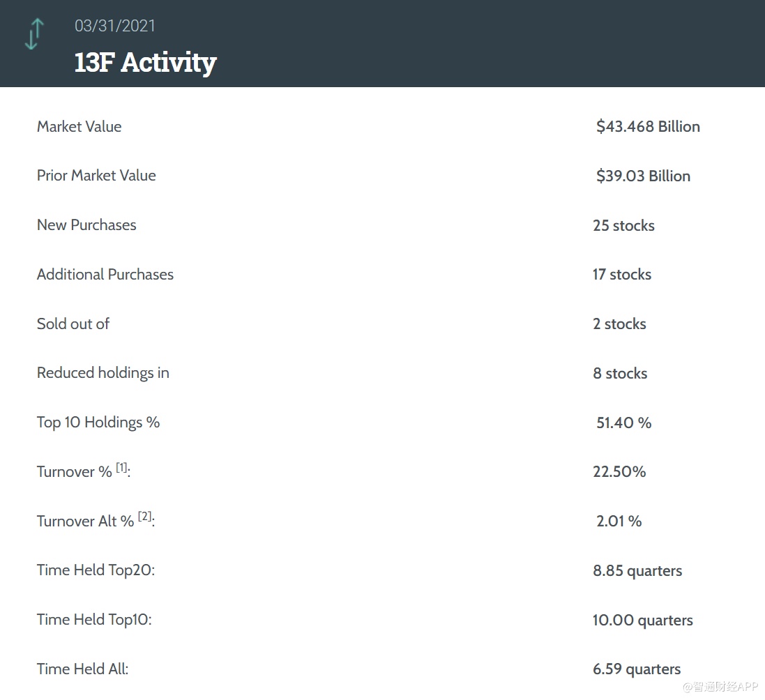Click the Sold out of label
This screenshot has width=765, height=700.
point(73,324)
